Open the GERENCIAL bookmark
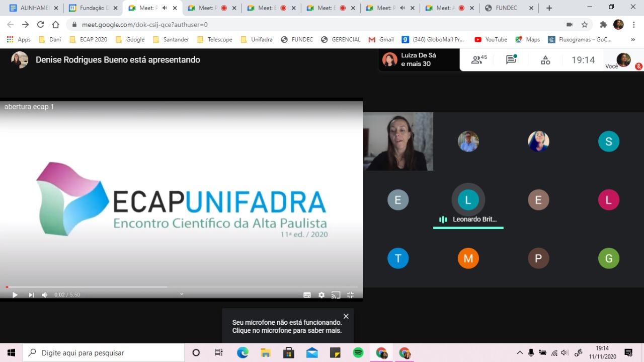This screenshot has height=362, width=644. click(341, 39)
